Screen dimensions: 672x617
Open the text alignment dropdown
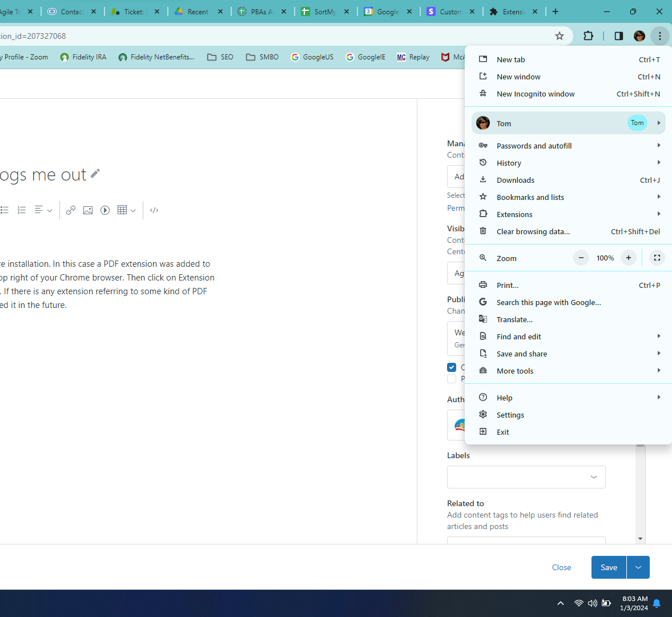[43, 210]
